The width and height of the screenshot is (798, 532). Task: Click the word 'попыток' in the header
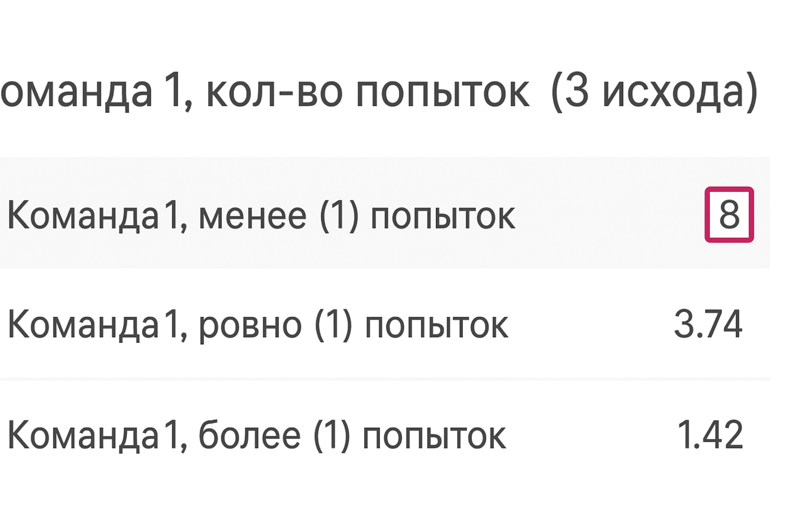(x=443, y=94)
